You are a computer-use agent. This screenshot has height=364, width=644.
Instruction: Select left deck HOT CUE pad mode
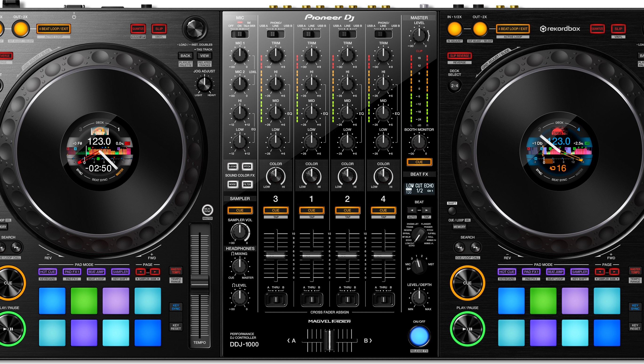pos(47,272)
